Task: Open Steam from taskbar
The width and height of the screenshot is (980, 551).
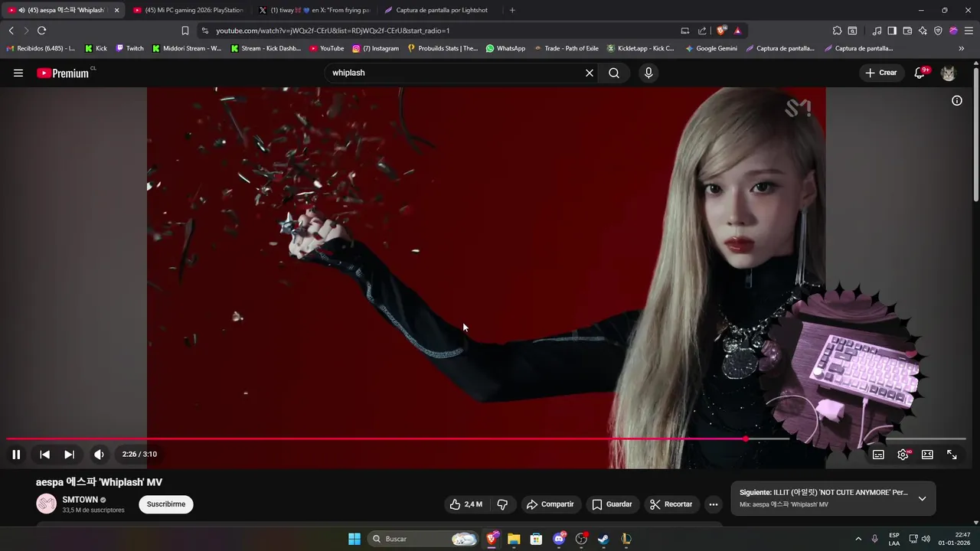Action: [x=603, y=539]
